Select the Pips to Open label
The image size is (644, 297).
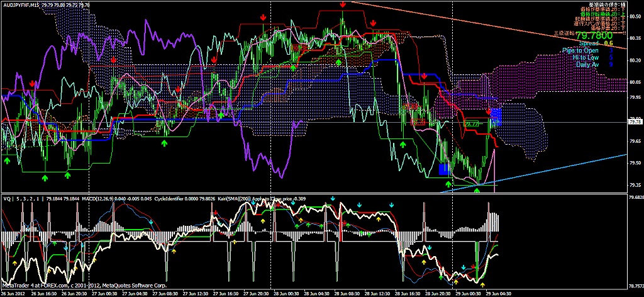[580, 50]
